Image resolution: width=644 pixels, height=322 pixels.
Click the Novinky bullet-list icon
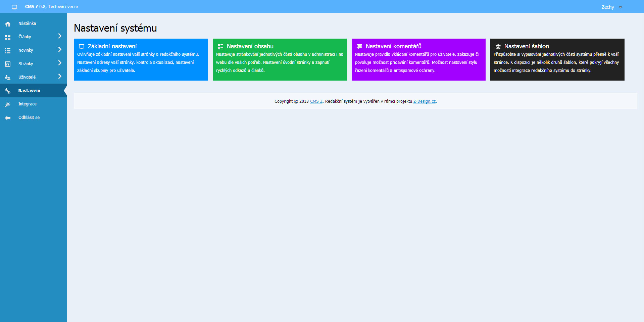click(8, 51)
